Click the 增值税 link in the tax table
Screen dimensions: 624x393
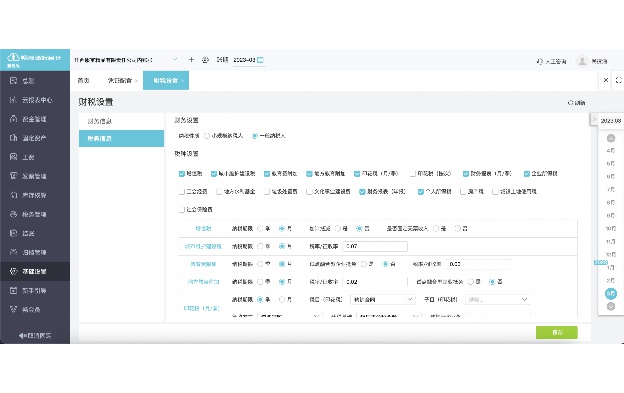(203, 229)
